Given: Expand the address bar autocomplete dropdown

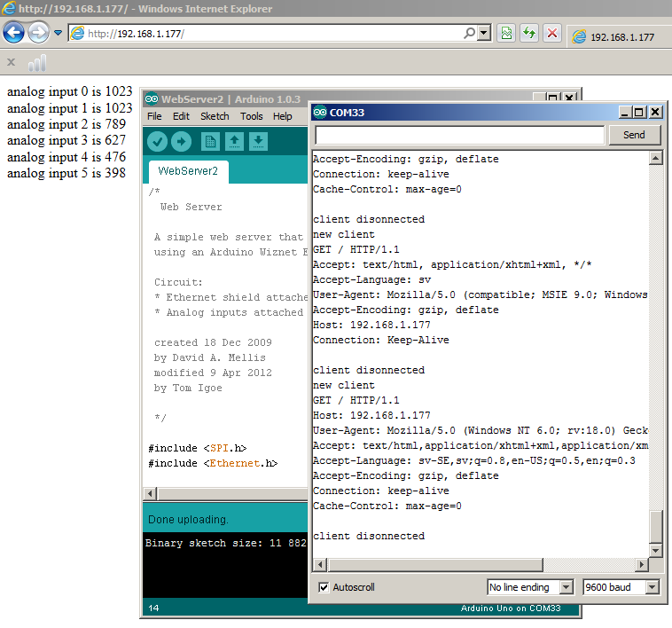Looking at the screenshot, I should coord(484,33).
